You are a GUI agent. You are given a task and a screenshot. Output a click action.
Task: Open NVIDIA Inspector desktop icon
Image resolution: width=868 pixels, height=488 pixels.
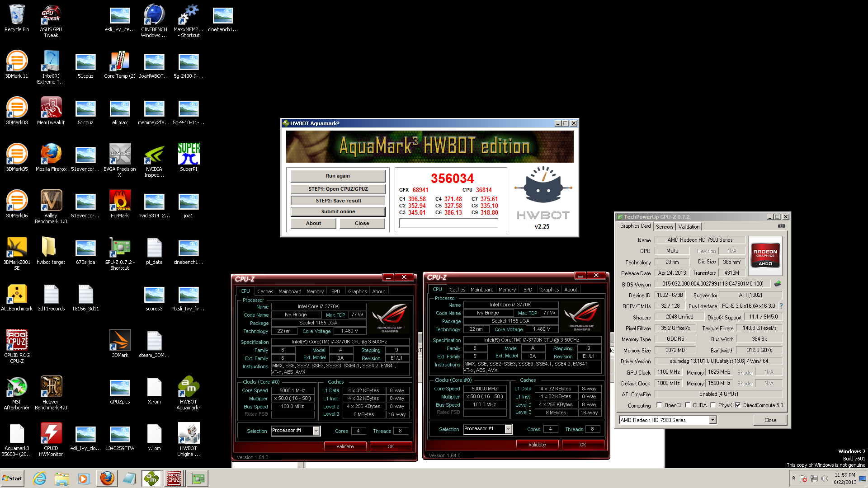click(154, 160)
